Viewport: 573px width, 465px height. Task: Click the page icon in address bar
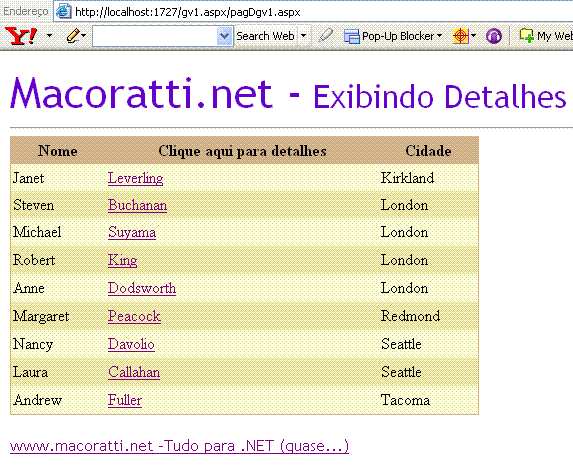click(x=63, y=11)
